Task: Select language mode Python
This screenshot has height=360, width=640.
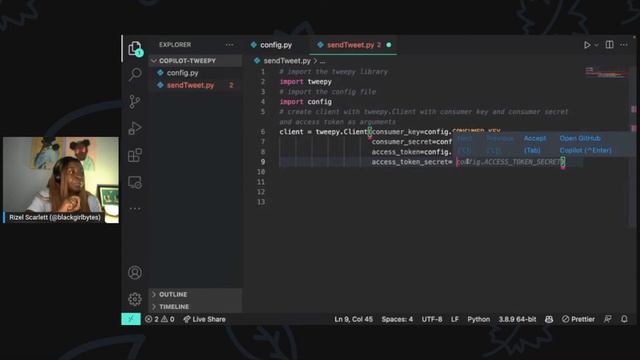Action: coord(478,319)
